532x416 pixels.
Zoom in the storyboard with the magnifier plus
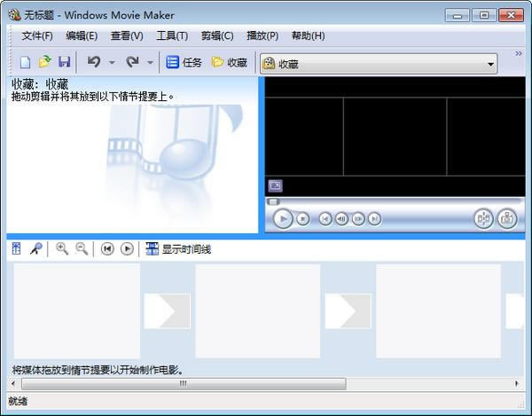(62, 249)
